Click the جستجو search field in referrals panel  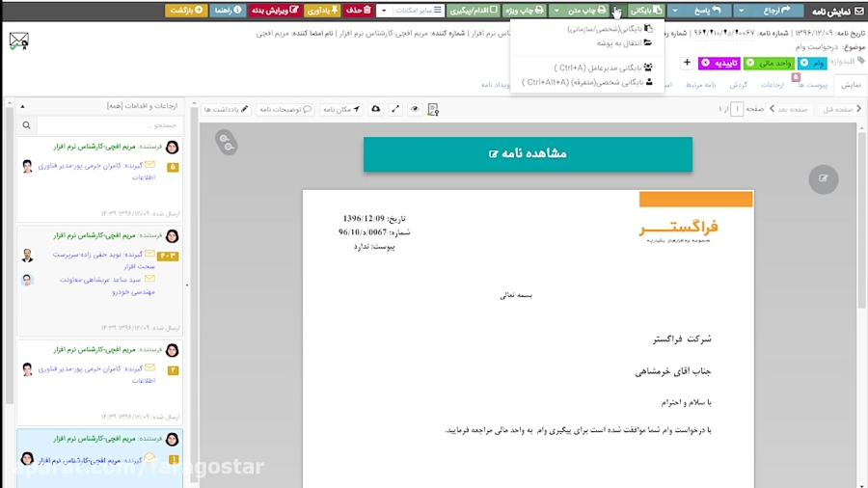106,125
